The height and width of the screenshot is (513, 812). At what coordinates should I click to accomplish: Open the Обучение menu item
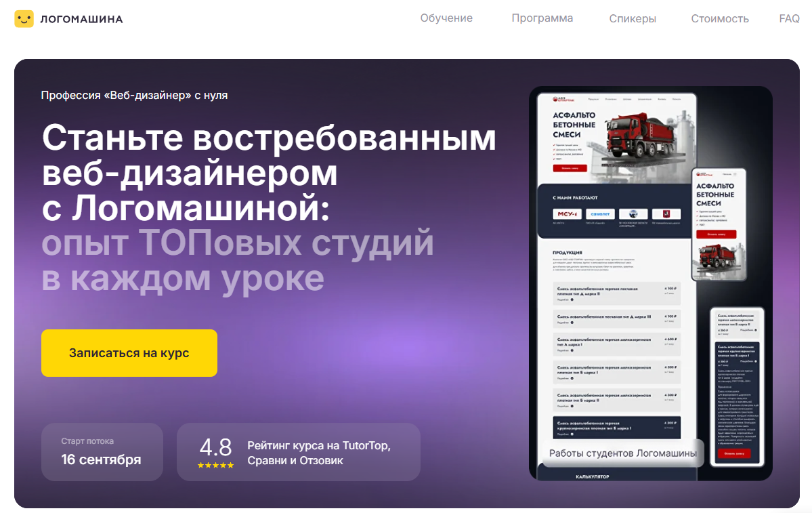coord(446,18)
